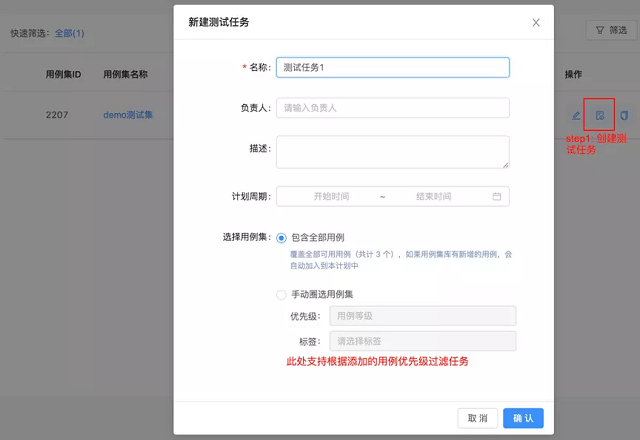Click the 全部(1) quick filter link
Screen dimensions: 640x440
(x=69, y=33)
